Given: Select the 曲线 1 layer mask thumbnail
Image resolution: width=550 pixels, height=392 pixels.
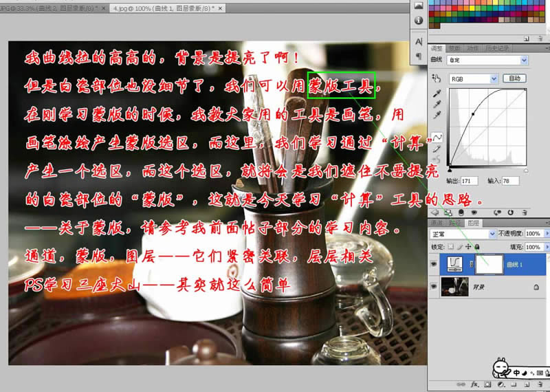Looking at the screenshot, I should pyautogui.click(x=489, y=264).
